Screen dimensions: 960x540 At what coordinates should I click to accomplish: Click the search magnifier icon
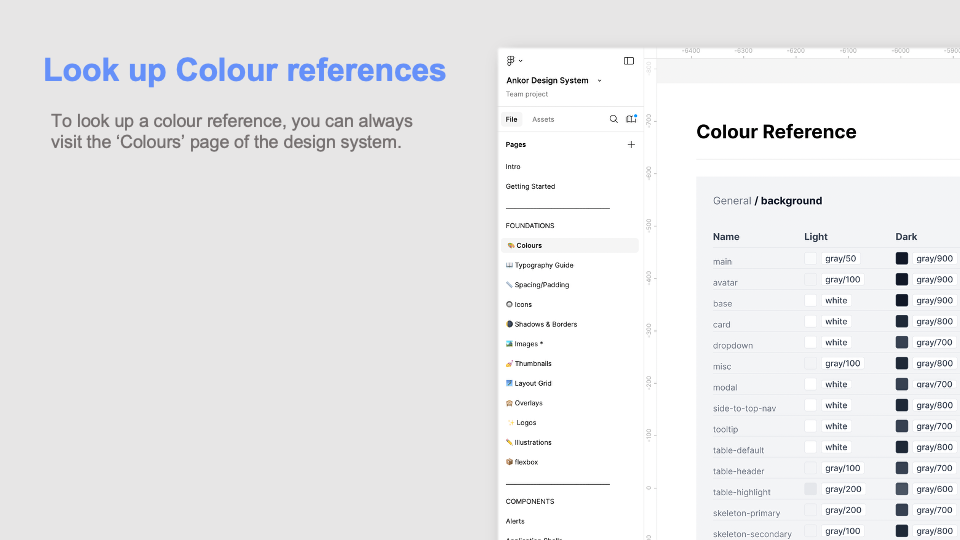pyautogui.click(x=614, y=119)
